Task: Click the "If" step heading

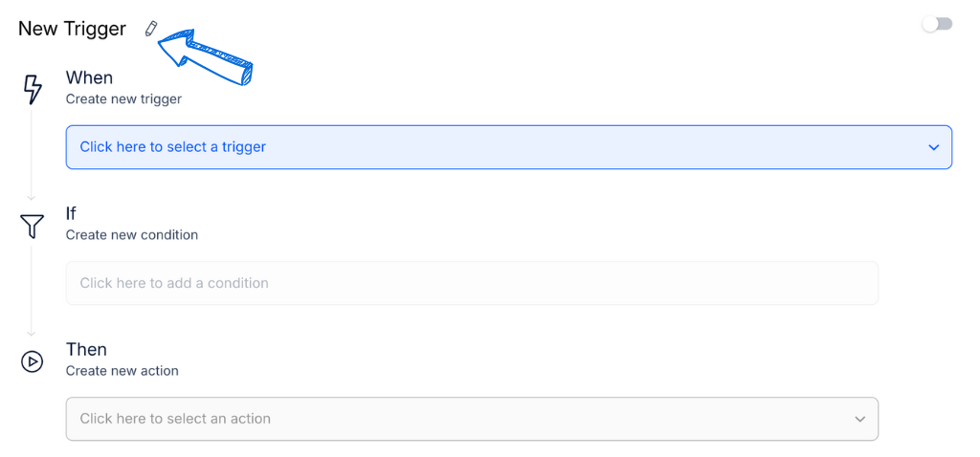Action: [71, 213]
